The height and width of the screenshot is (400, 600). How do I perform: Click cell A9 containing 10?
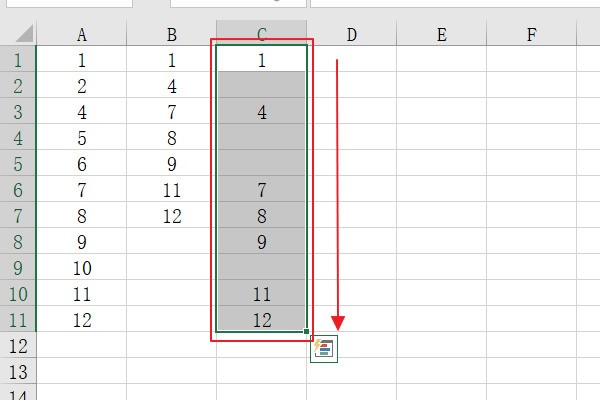point(81,268)
